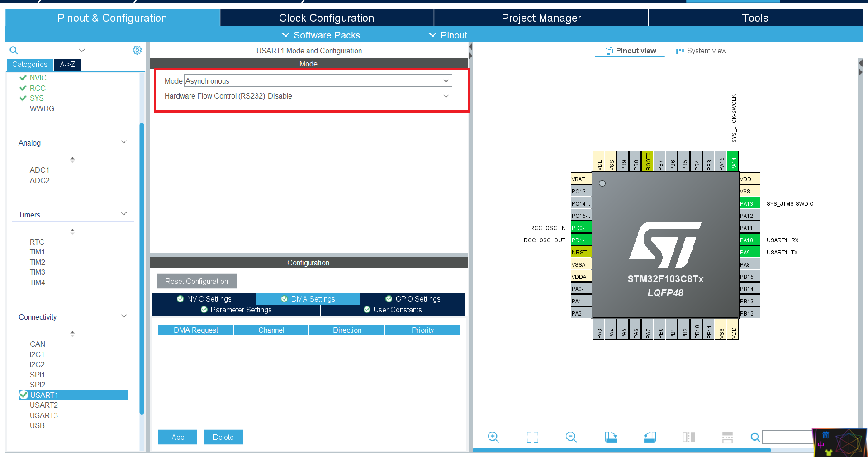Select RCC in the system core list
Image resolution: width=868 pixels, height=457 pixels.
[38, 88]
